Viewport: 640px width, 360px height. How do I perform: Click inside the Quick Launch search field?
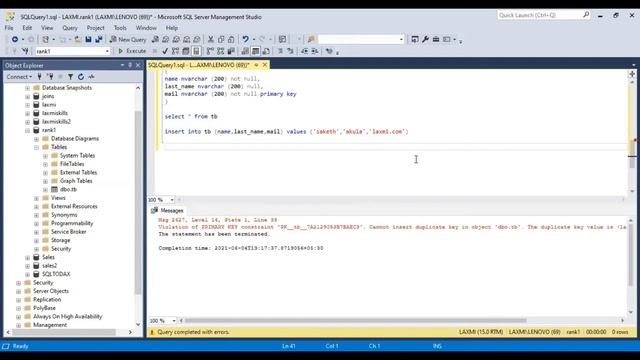tap(539, 15)
